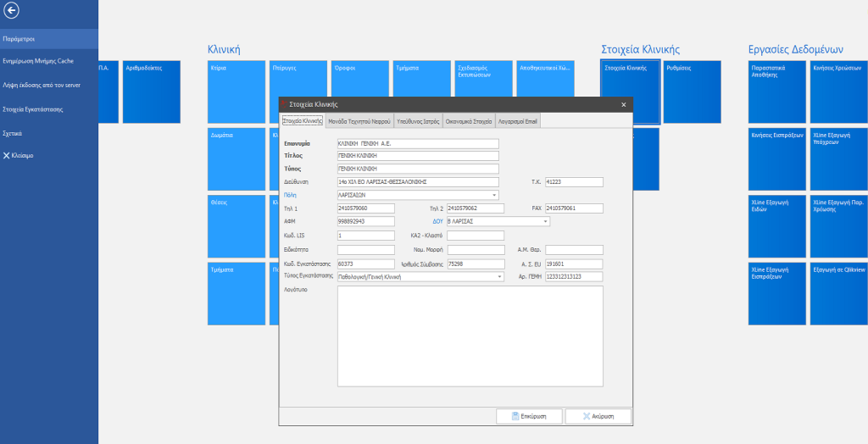
Task: Click the ΑΦΜ input field
Action: (365, 222)
